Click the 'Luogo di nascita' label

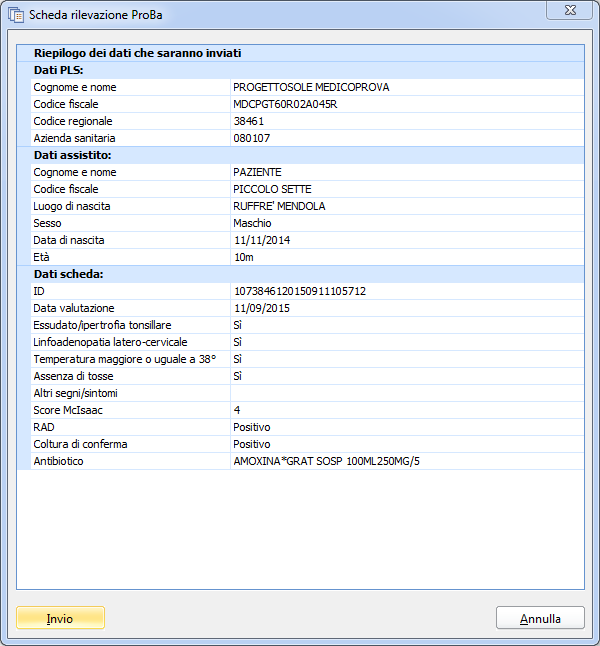click(x=72, y=206)
